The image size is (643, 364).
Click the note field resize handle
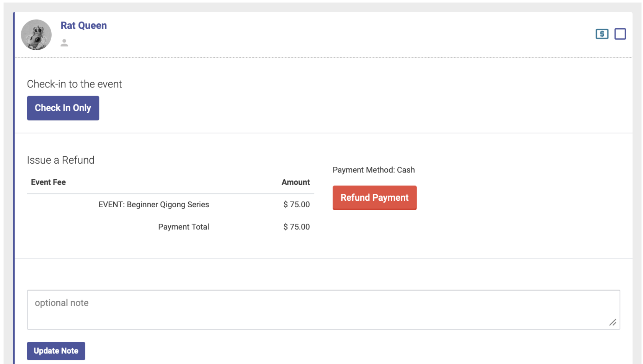pyautogui.click(x=613, y=322)
